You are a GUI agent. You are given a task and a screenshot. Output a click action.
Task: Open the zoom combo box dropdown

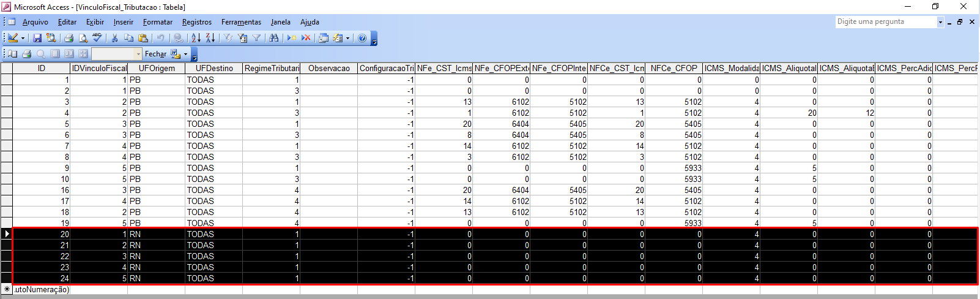tap(138, 54)
